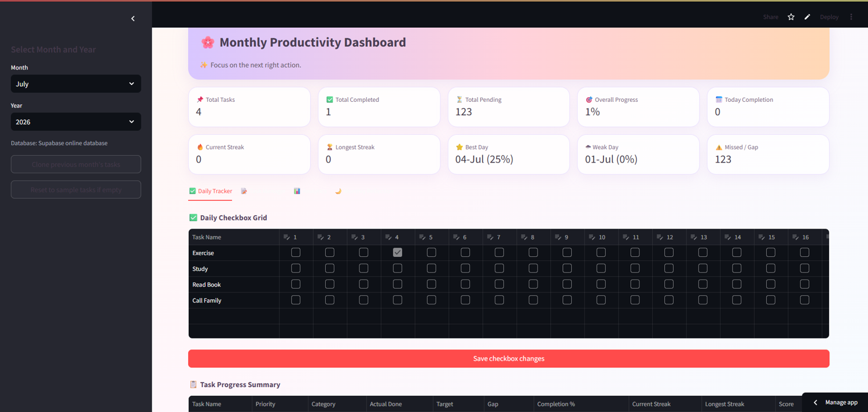
Task: Open the Year dropdown showing 2026
Action: coord(76,122)
